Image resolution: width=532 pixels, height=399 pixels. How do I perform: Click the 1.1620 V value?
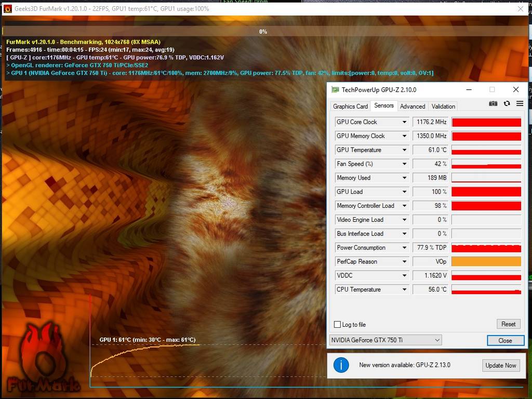click(x=430, y=275)
